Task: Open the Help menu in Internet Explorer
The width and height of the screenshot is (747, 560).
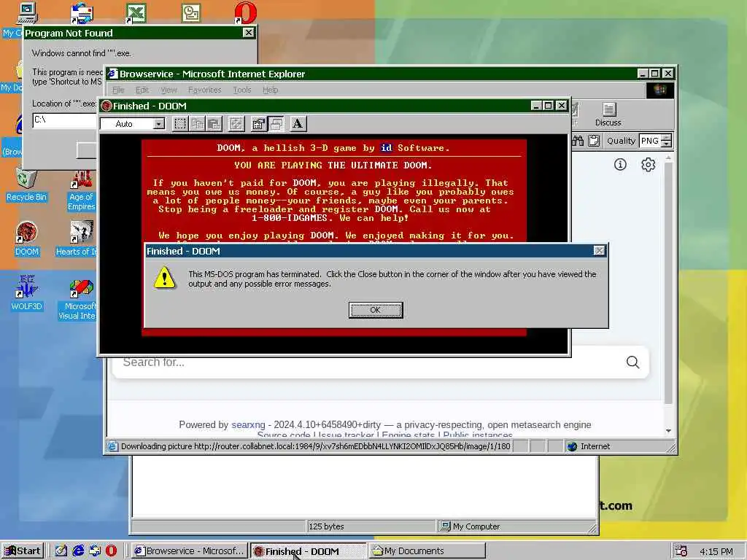Action: point(270,90)
